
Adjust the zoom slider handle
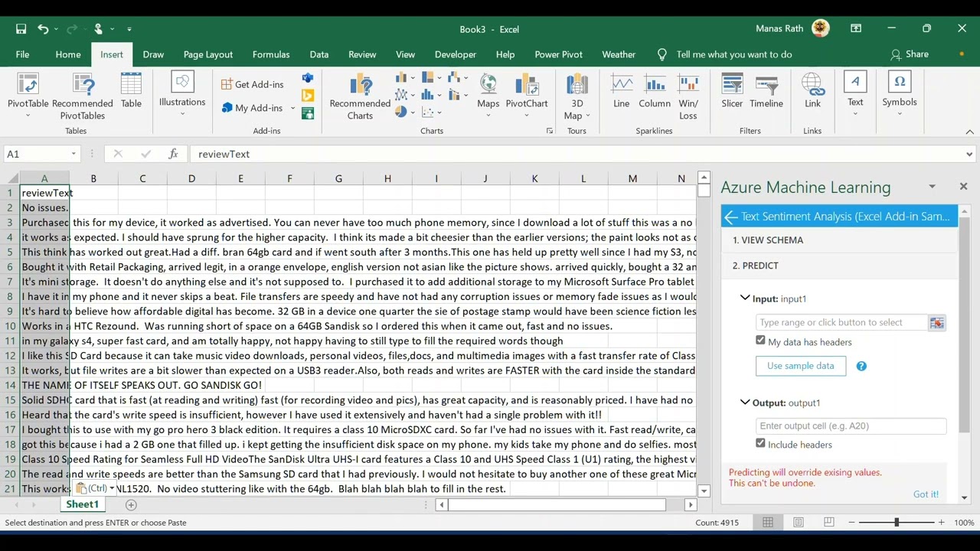pyautogui.click(x=897, y=522)
